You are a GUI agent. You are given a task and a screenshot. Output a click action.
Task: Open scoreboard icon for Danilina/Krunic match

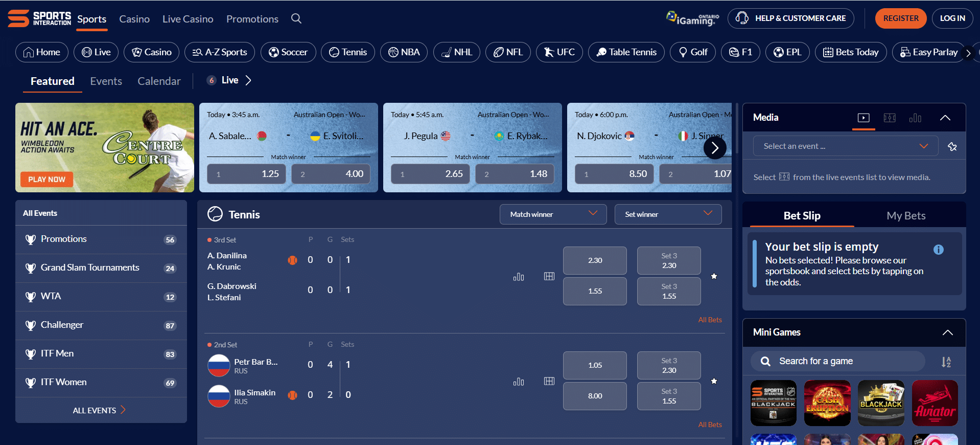click(x=549, y=276)
